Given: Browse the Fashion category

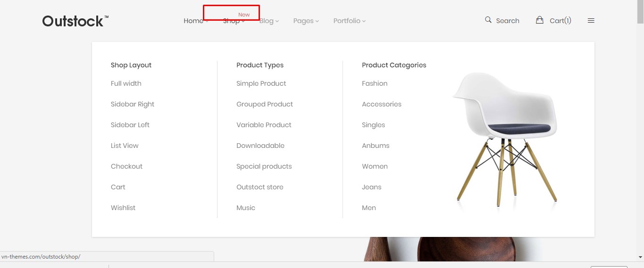Looking at the screenshot, I should pyautogui.click(x=375, y=83).
